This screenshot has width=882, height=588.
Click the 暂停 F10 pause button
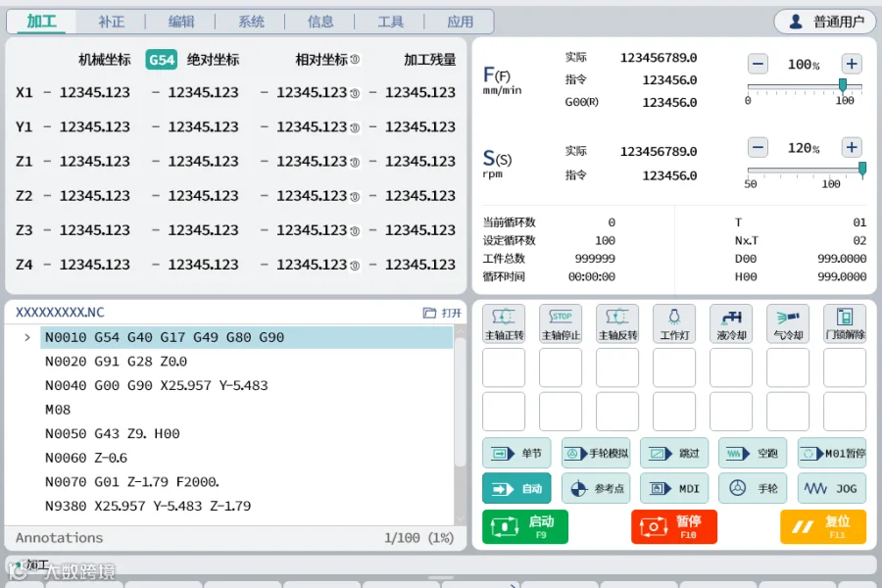coord(674,526)
